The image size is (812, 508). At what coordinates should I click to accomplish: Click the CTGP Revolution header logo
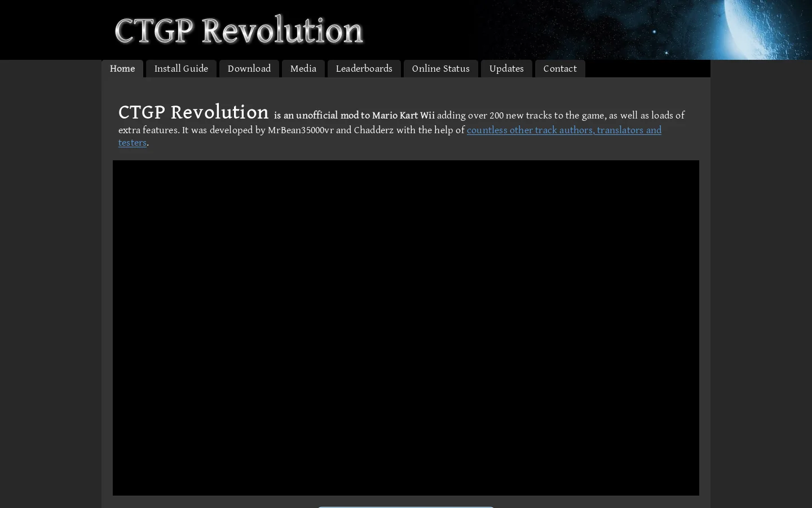tap(239, 30)
